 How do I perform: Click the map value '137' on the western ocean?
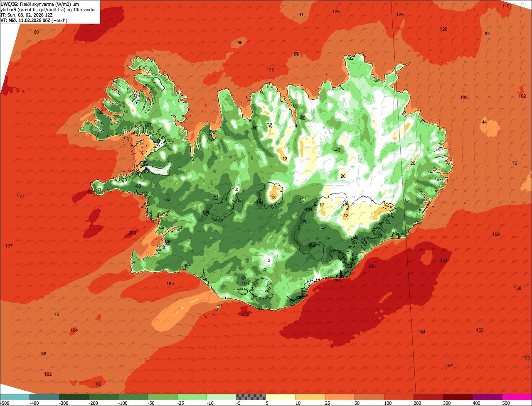[9, 246]
